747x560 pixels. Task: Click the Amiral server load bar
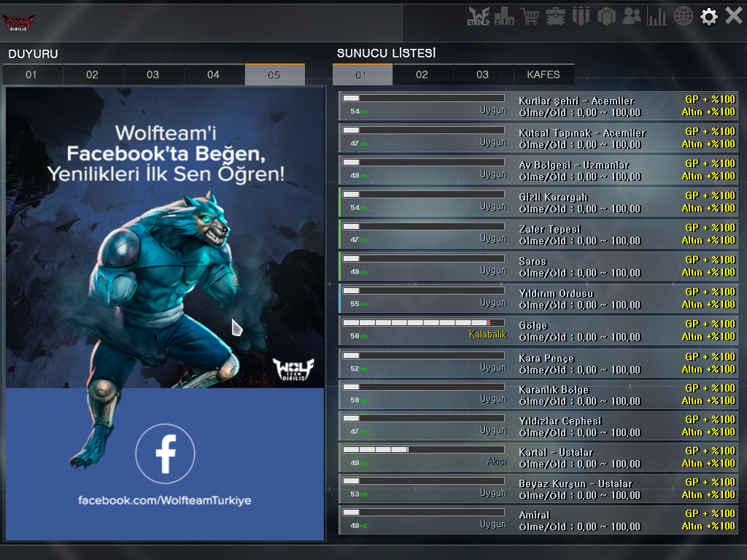[x=424, y=513]
